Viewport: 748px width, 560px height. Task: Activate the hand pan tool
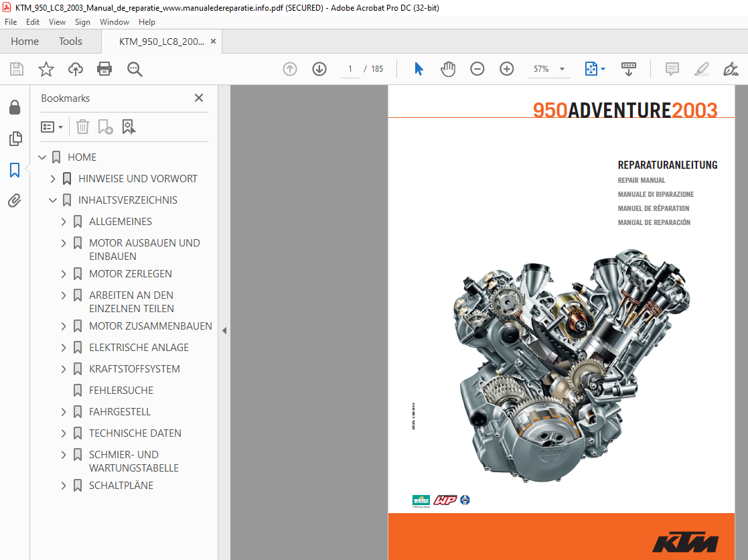click(448, 69)
